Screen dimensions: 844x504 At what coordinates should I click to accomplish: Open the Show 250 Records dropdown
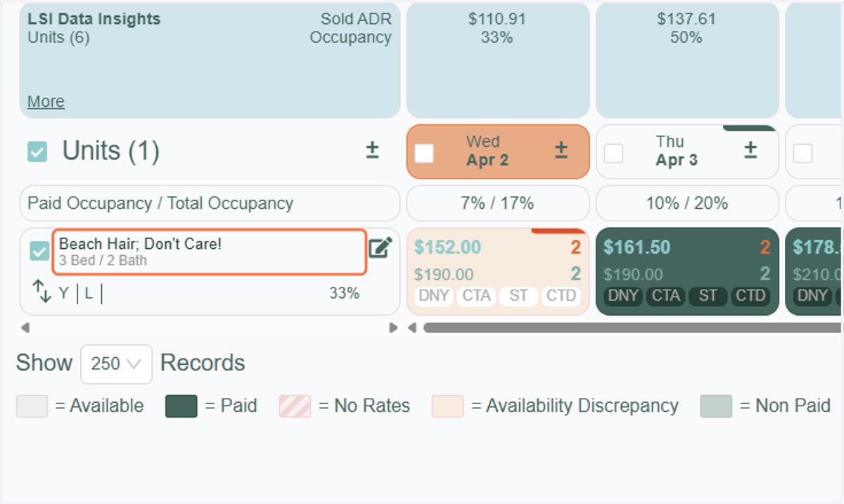click(116, 364)
